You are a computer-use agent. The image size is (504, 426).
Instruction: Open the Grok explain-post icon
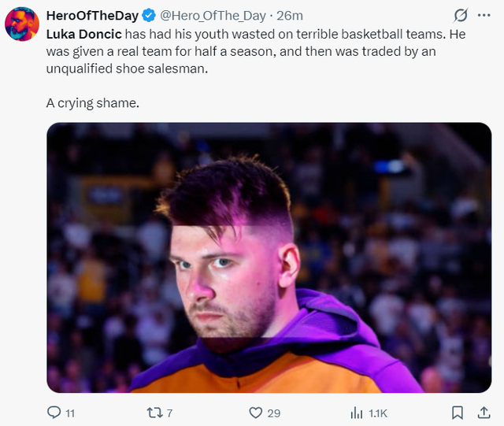(x=461, y=16)
